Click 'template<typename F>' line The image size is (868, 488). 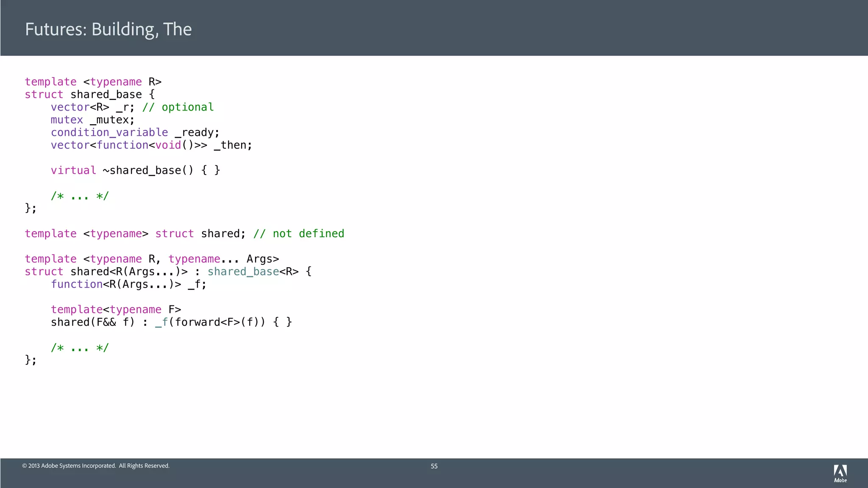pos(116,310)
